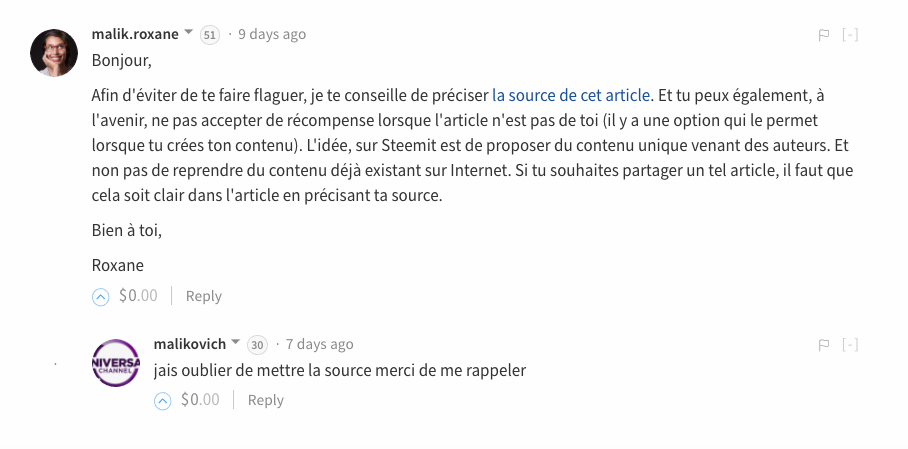This screenshot has width=908, height=449.
Task: Collapse malik.roxane's comment thread
Action: 850,35
